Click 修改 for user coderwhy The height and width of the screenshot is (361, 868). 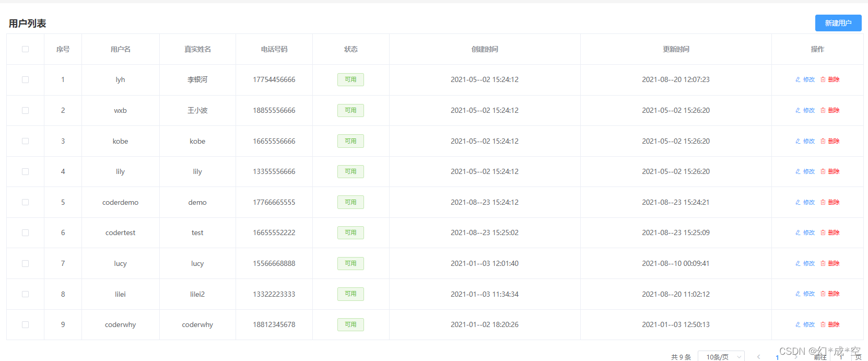tap(805, 324)
